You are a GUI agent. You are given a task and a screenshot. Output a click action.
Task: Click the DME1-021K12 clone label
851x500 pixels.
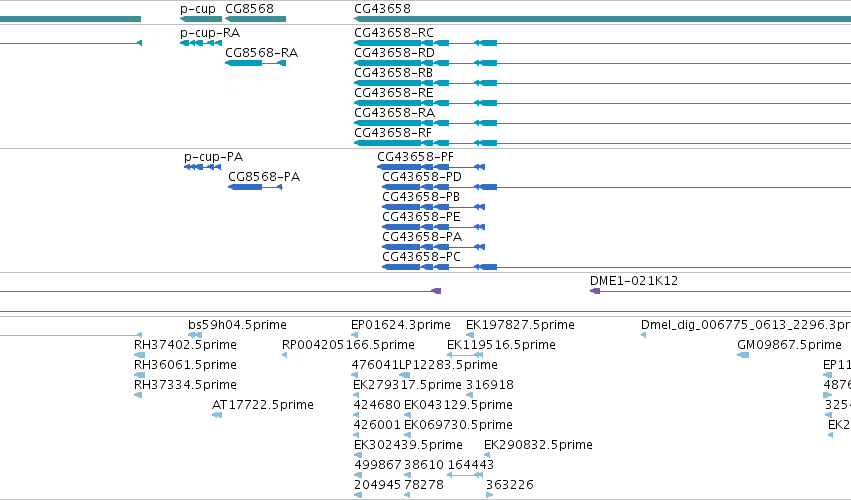[633, 281]
